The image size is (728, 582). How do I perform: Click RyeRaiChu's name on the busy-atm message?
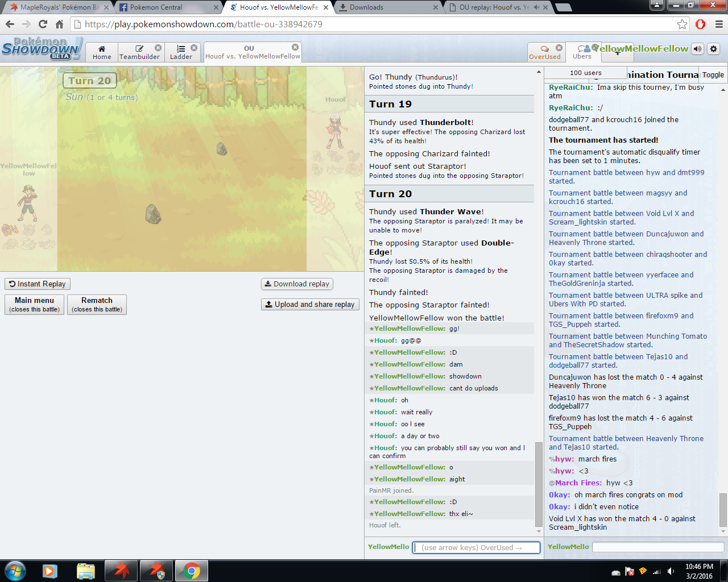571,87
